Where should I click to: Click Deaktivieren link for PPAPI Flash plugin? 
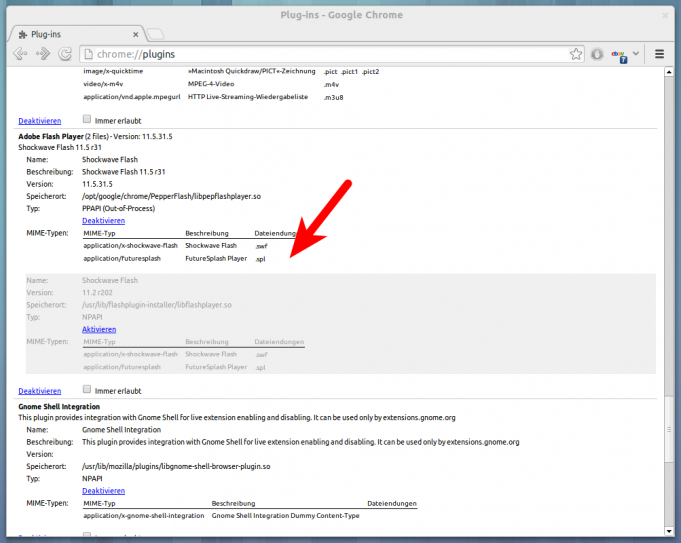tap(103, 220)
